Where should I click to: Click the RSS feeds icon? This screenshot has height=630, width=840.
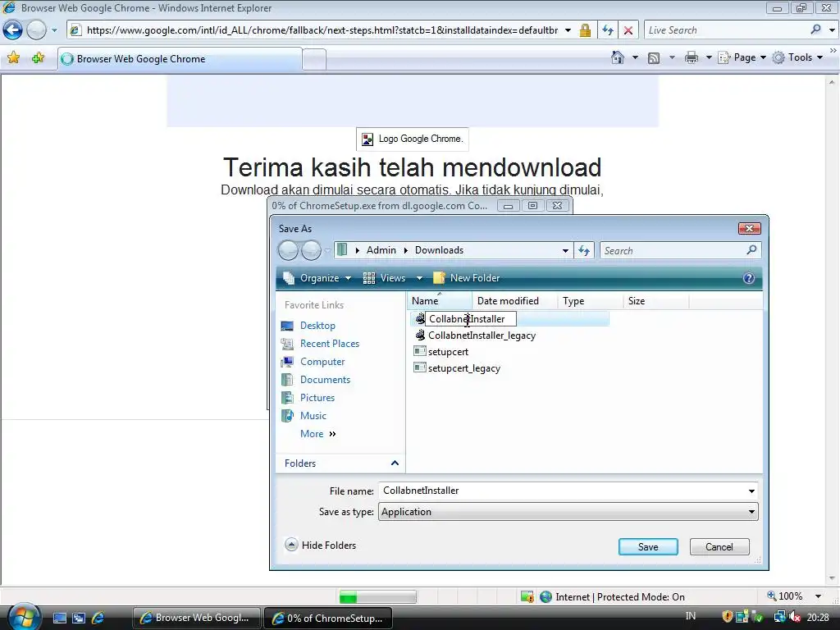[x=654, y=58]
